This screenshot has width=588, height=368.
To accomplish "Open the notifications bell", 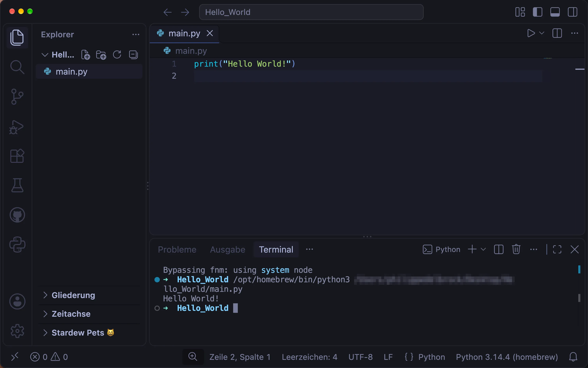I will point(573,357).
